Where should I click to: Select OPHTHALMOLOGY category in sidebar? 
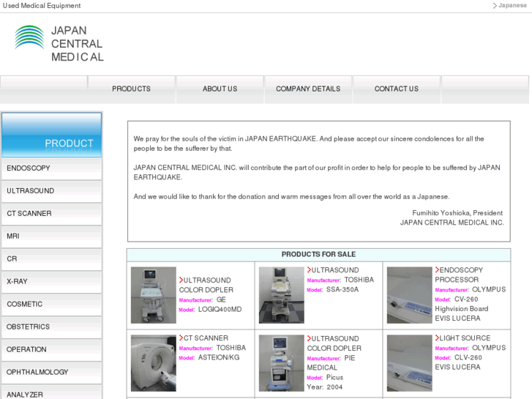pyautogui.click(x=51, y=373)
